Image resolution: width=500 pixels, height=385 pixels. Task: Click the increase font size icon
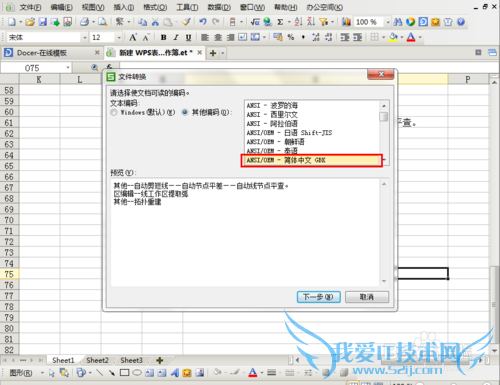pyautogui.click(x=133, y=37)
